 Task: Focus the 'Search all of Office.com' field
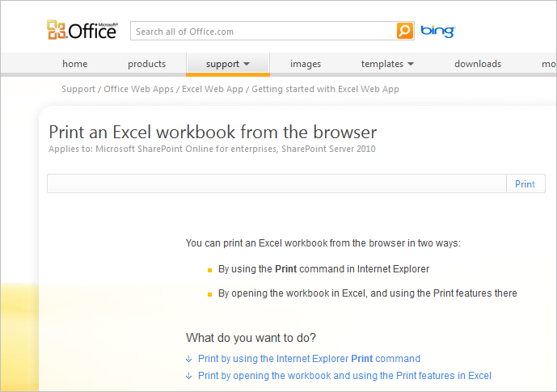point(264,32)
